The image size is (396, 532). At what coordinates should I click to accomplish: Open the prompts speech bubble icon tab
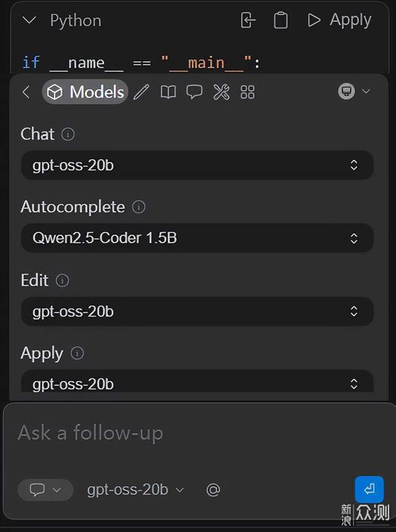point(194,92)
